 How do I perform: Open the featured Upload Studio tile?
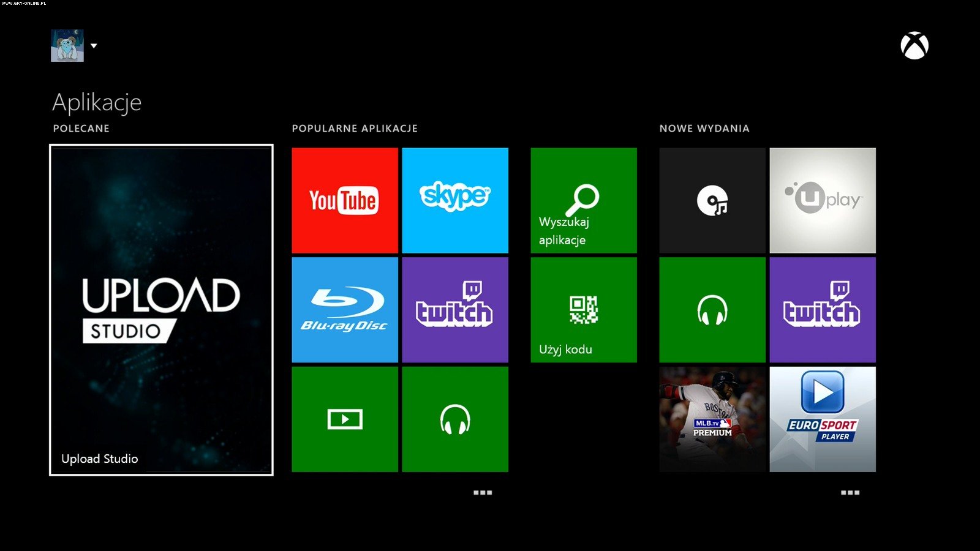point(161,310)
